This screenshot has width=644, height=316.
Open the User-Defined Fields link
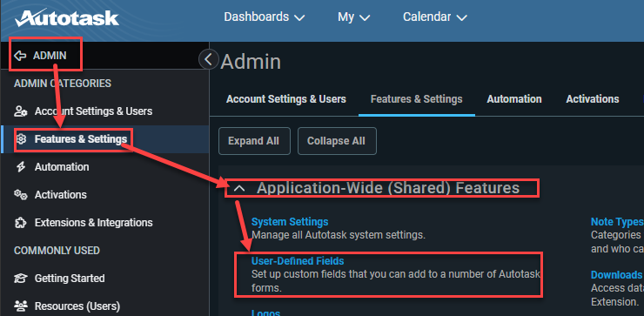point(298,260)
